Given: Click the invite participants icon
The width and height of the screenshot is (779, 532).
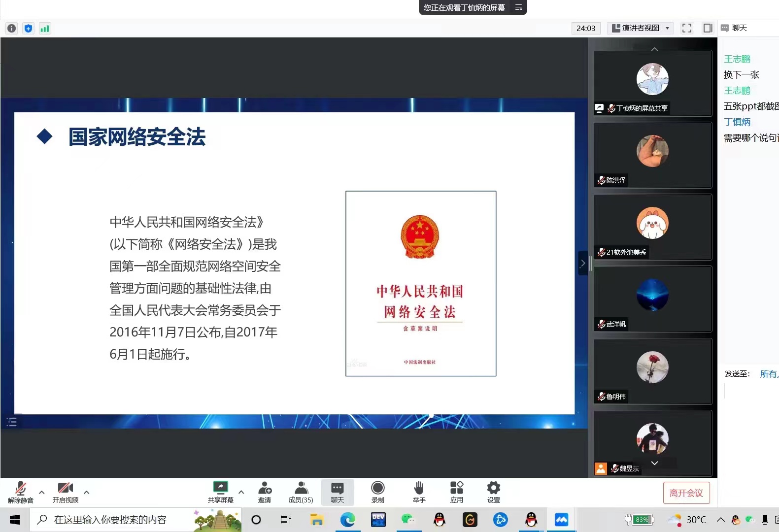Looking at the screenshot, I should [x=265, y=492].
